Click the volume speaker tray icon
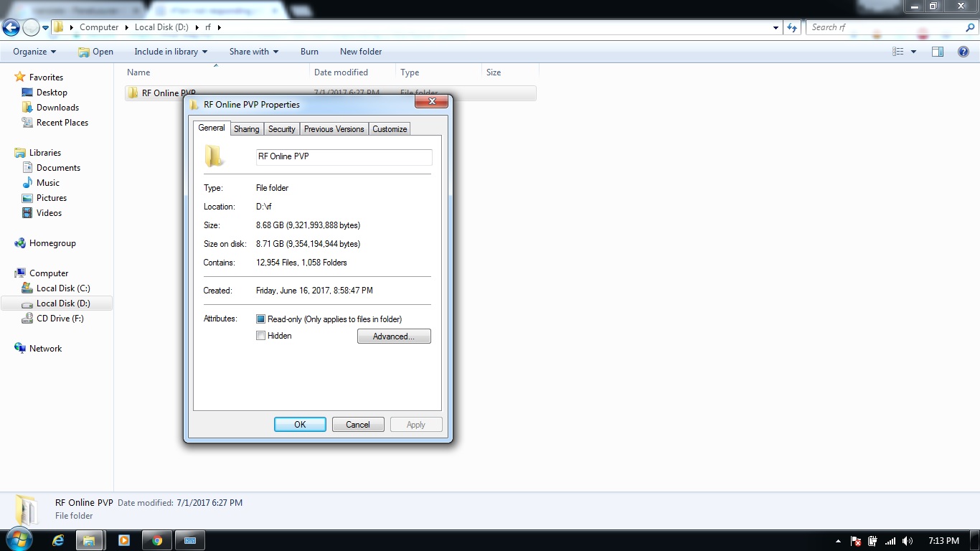This screenshot has height=551, width=980. (x=908, y=541)
